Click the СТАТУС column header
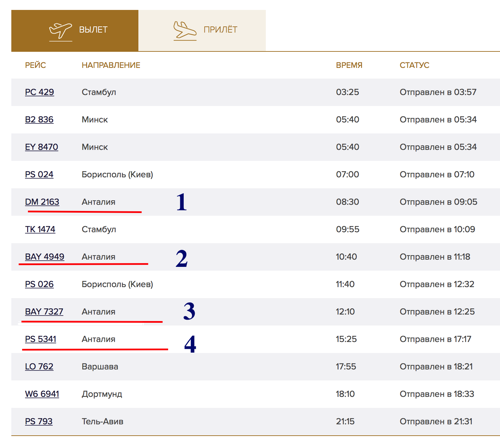 [414, 65]
